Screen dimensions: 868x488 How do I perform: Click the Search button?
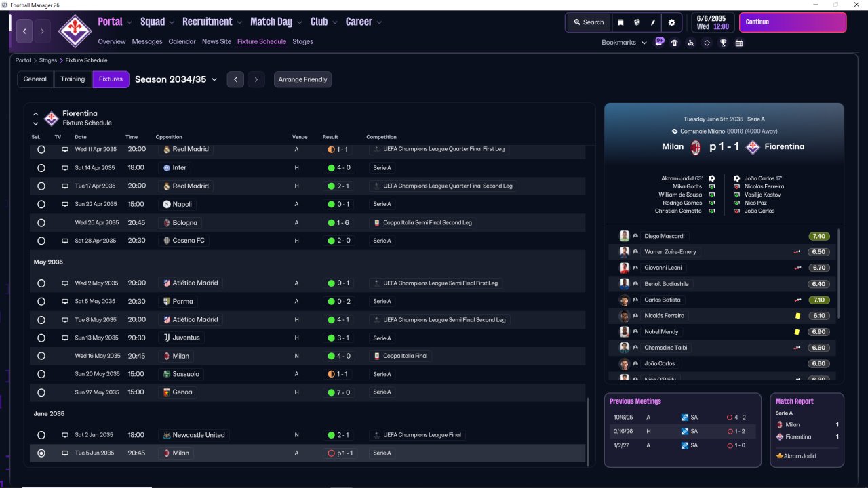point(588,22)
